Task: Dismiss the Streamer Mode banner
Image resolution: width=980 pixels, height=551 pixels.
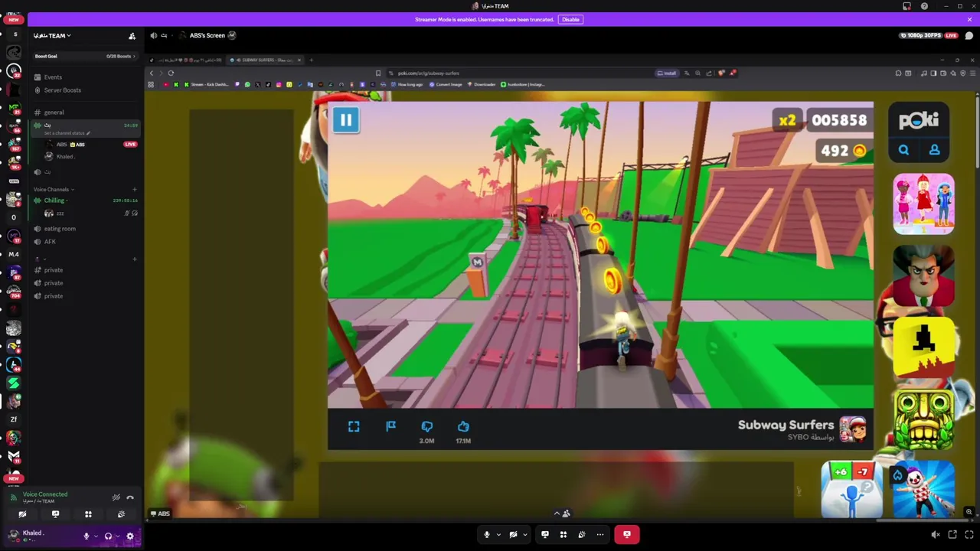Action: click(969, 19)
